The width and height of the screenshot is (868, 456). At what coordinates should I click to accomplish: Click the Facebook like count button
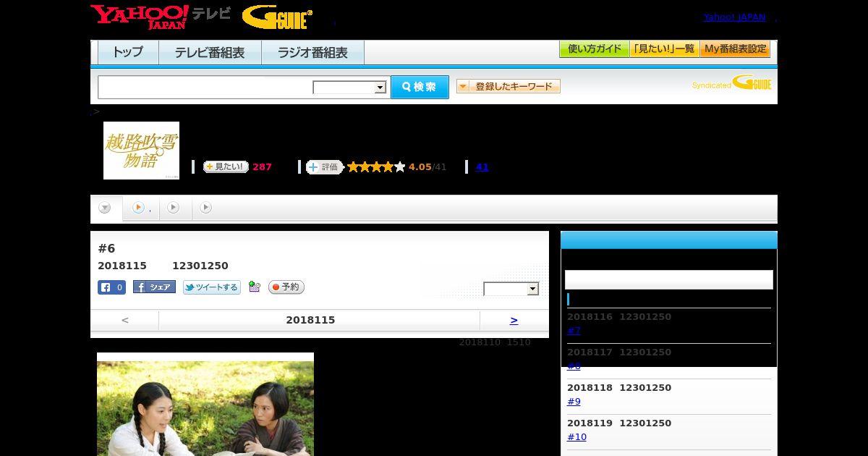click(x=111, y=287)
